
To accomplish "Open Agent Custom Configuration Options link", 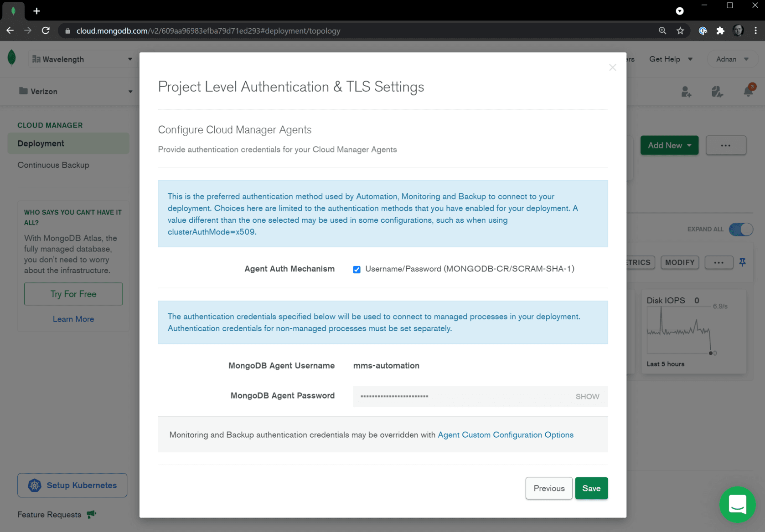I will (505, 435).
